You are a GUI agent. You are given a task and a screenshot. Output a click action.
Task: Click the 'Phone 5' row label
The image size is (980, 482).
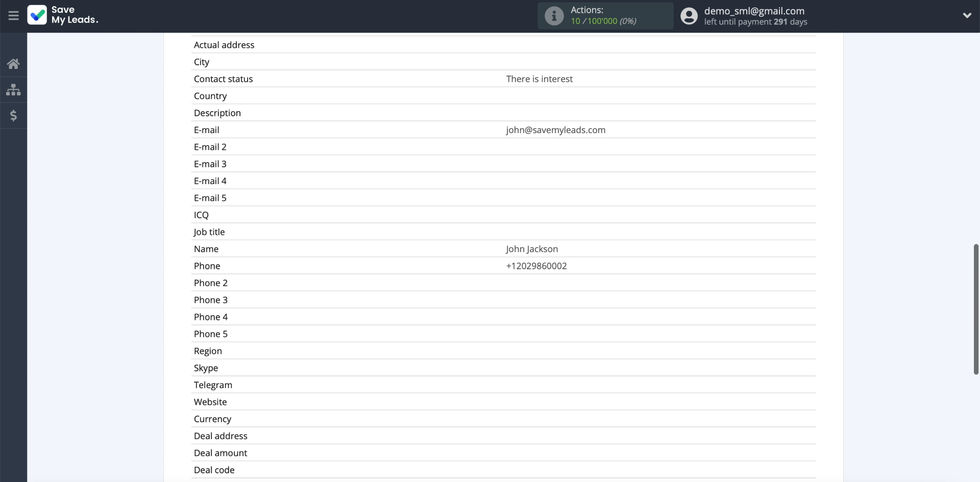click(210, 334)
